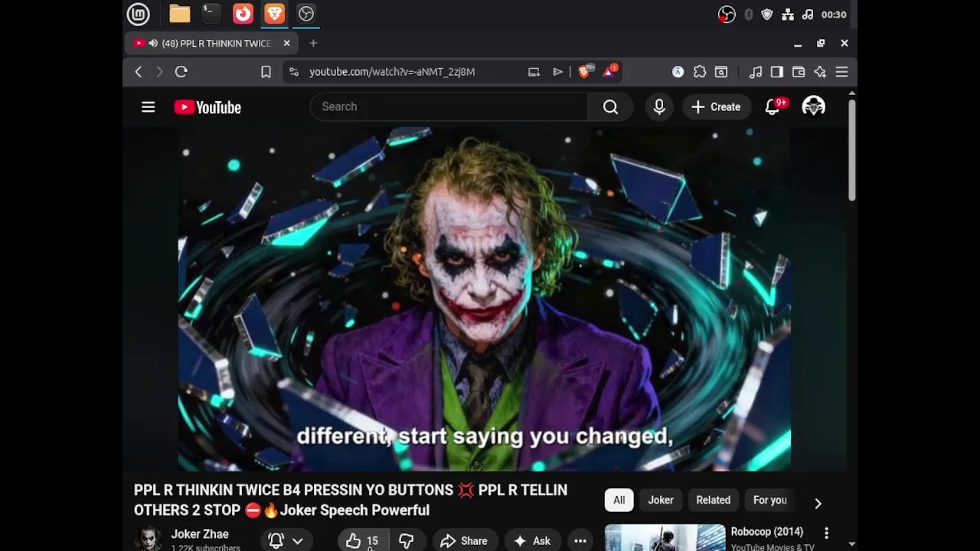Go forward with the forward arrow
This screenshot has height=551, width=980.
[x=159, y=72]
